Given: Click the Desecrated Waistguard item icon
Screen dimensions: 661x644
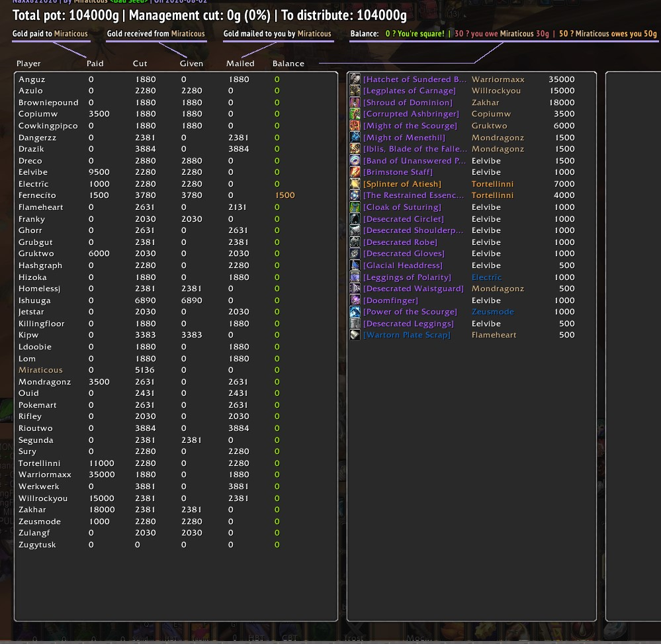Looking at the screenshot, I should [x=355, y=289].
